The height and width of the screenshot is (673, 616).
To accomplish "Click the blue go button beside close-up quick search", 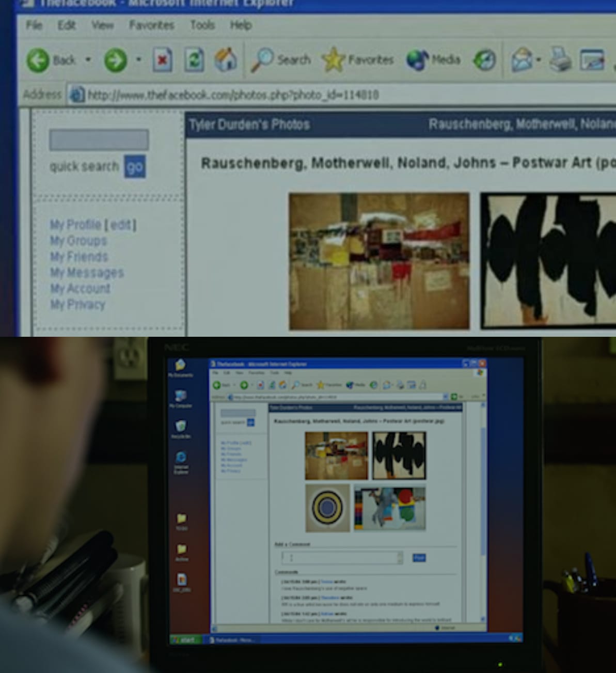I will (x=135, y=167).
